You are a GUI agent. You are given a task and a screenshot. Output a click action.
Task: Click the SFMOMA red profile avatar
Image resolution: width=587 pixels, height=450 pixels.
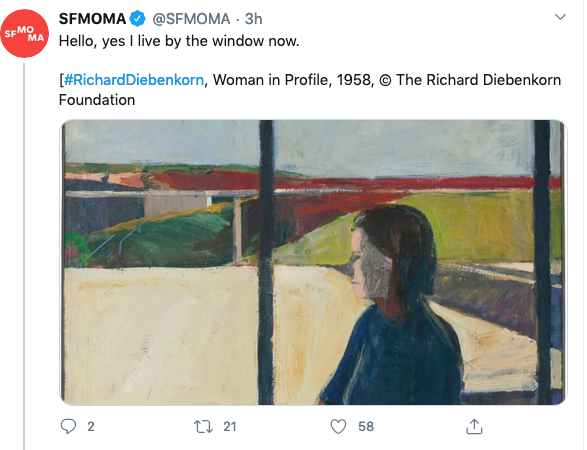coord(25,34)
